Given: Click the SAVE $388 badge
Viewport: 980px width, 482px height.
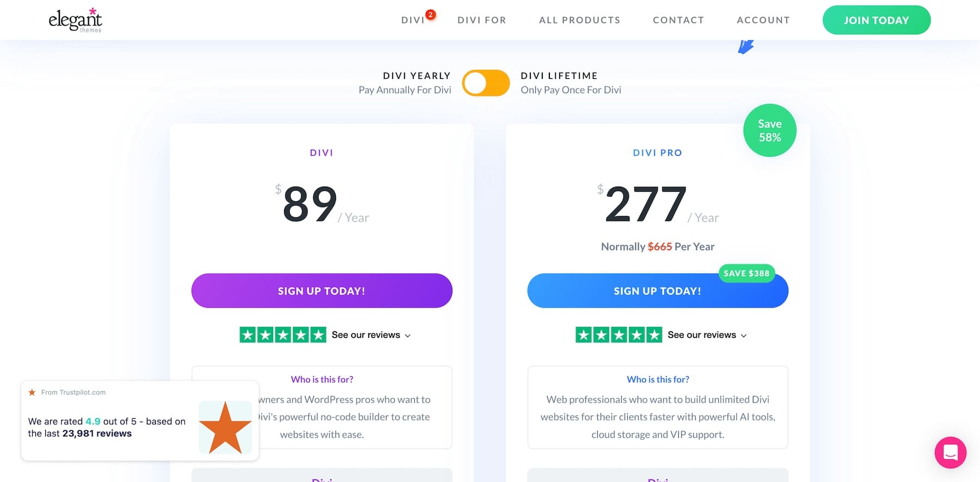Looking at the screenshot, I should pyautogui.click(x=746, y=273).
